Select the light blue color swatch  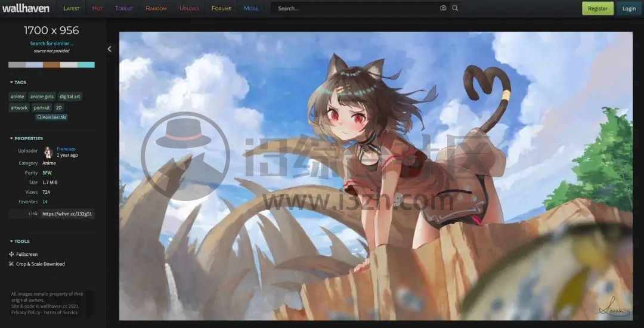34,65
